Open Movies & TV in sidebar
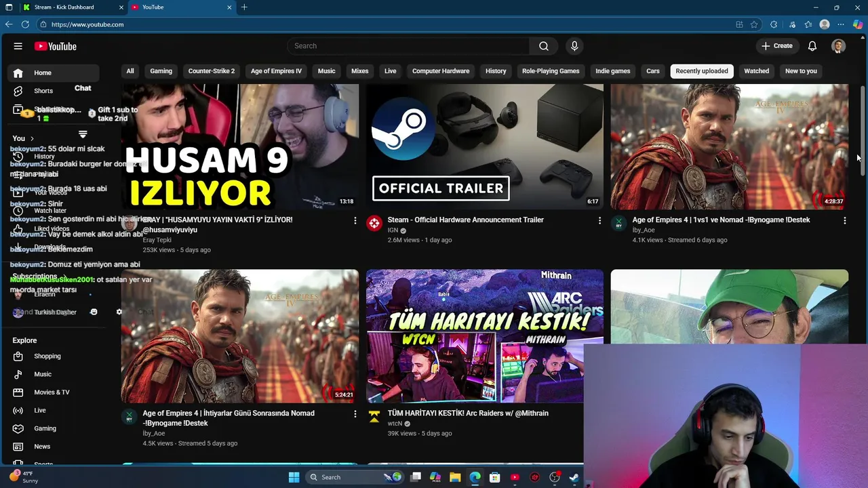868x488 pixels. pos(52,392)
